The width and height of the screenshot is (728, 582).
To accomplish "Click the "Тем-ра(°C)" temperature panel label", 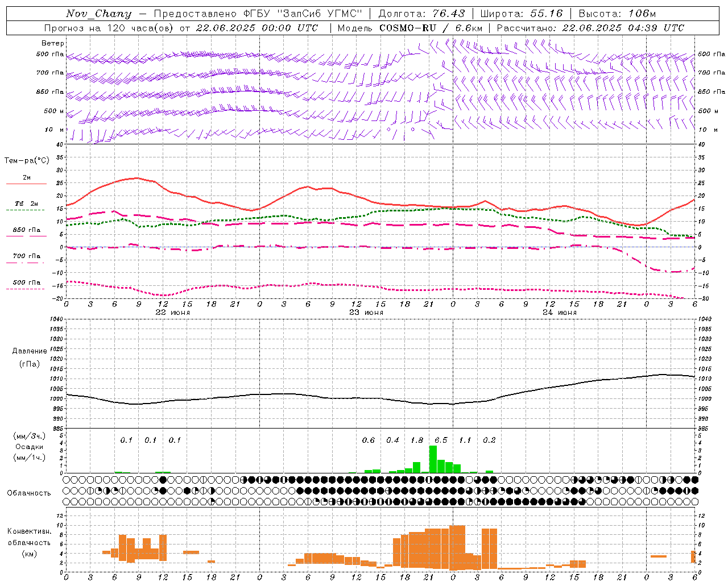I will [27, 161].
